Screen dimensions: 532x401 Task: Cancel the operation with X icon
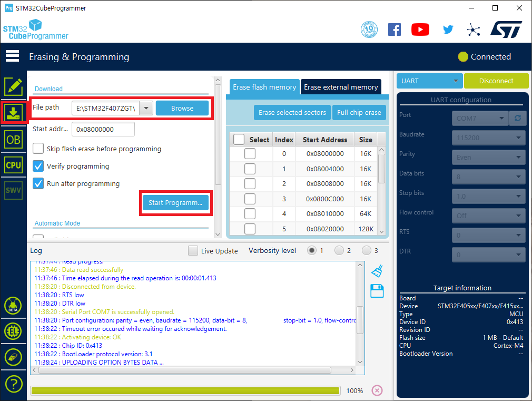pyautogui.click(x=377, y=390)
